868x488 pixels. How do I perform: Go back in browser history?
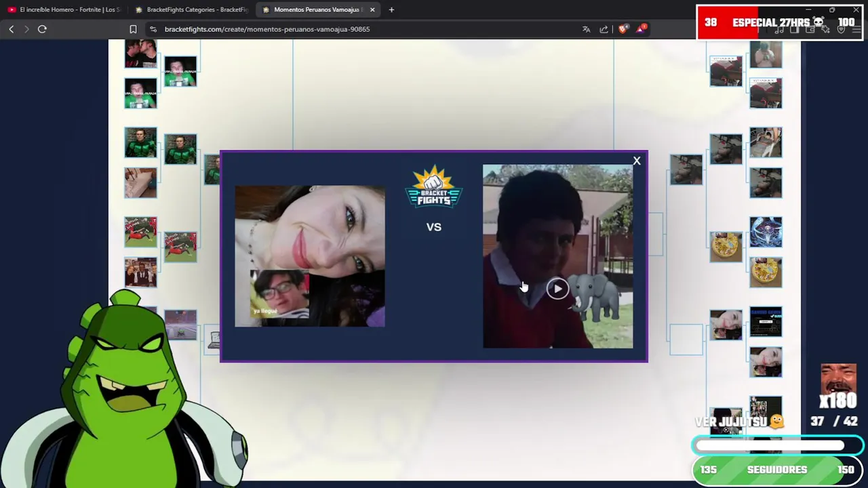pyautogui.click(x=11, y=29)
